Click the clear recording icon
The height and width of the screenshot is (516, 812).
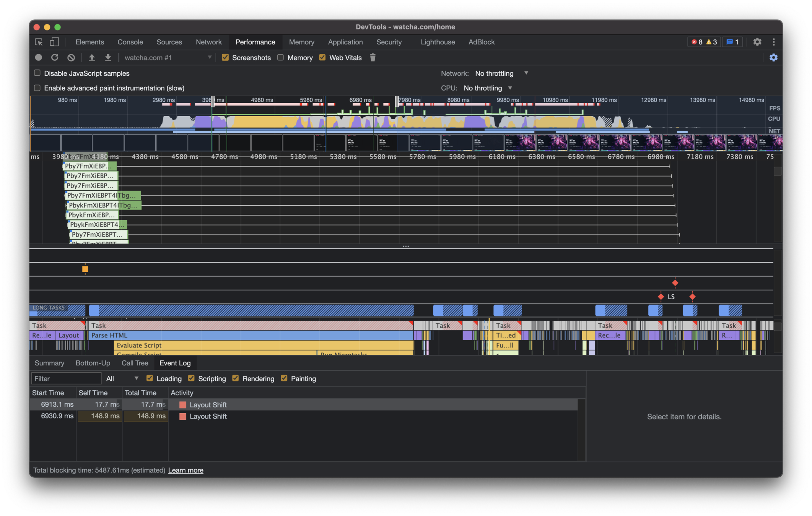pos(71,58)
